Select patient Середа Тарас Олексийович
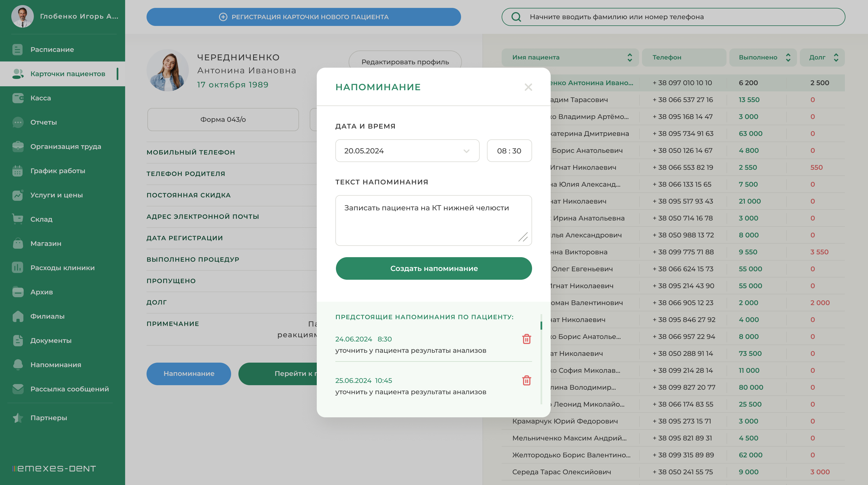Viewport: 868px width, 485px height. click(x=561, y=472)
